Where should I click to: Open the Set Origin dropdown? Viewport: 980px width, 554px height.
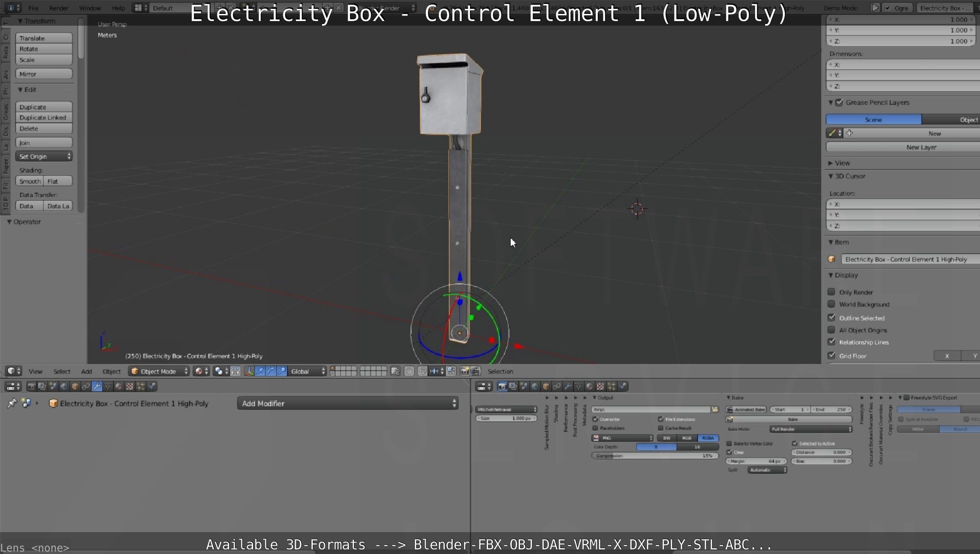coord(44,156)
